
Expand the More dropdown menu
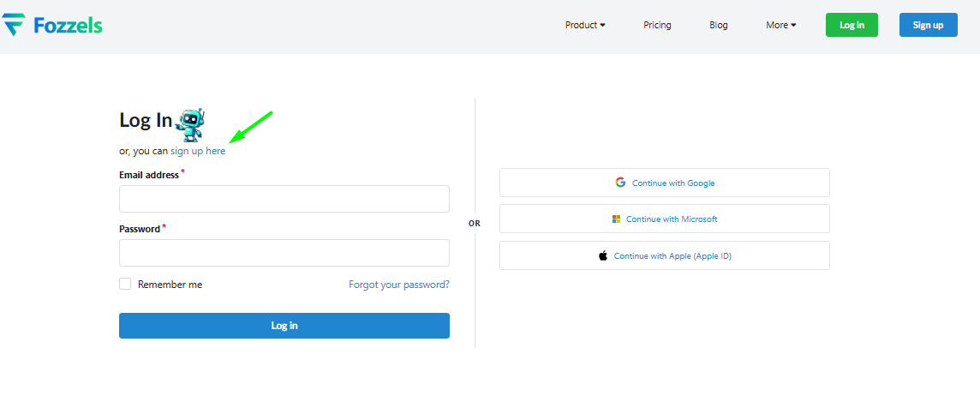pos(780,25)
